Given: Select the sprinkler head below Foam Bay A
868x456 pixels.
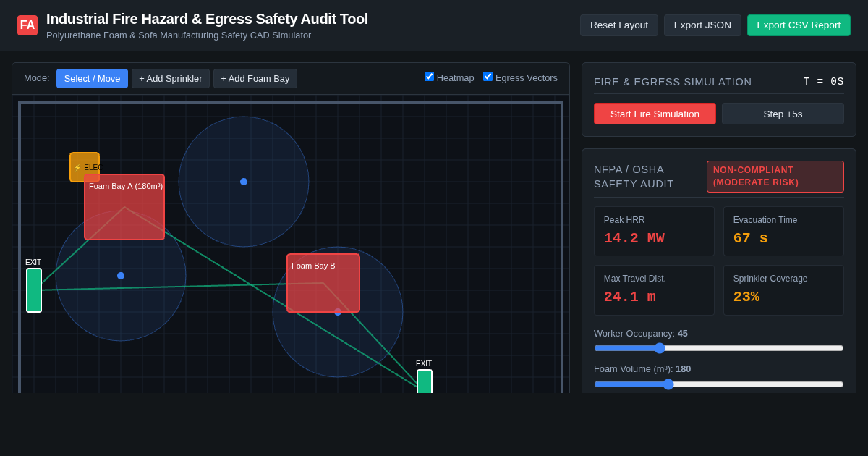Looking at the screenshot, I should point(121,276).
